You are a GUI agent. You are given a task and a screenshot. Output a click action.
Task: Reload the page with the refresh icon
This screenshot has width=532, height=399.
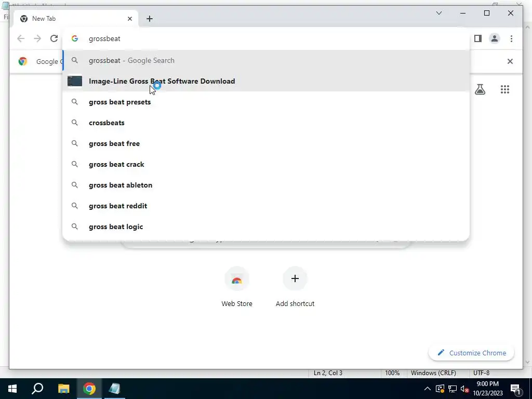tap(54, 38)
